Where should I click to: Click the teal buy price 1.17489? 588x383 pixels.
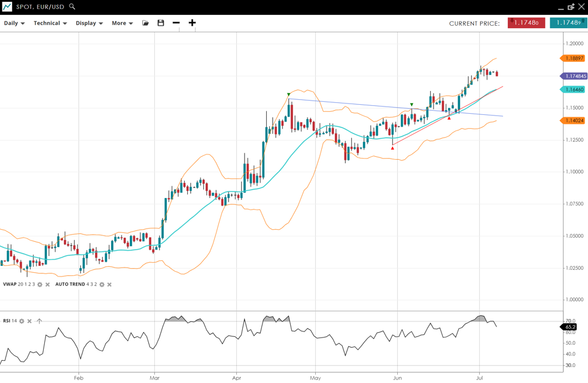pos(568,23)
